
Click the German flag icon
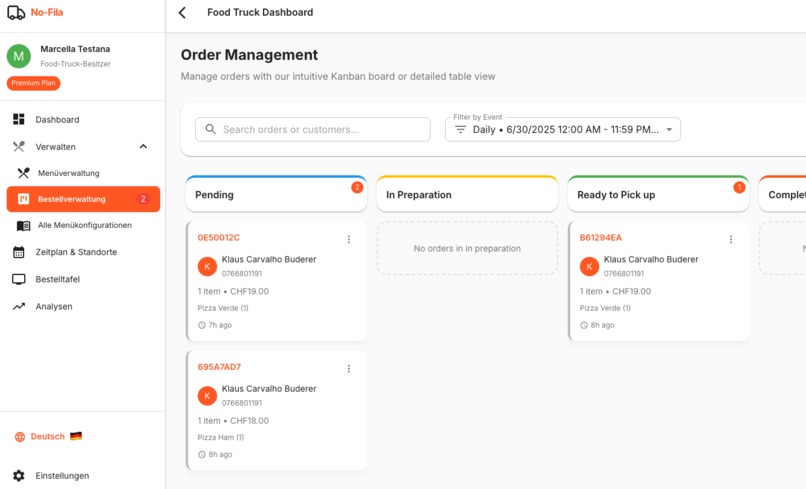click(x=76, y=436)
